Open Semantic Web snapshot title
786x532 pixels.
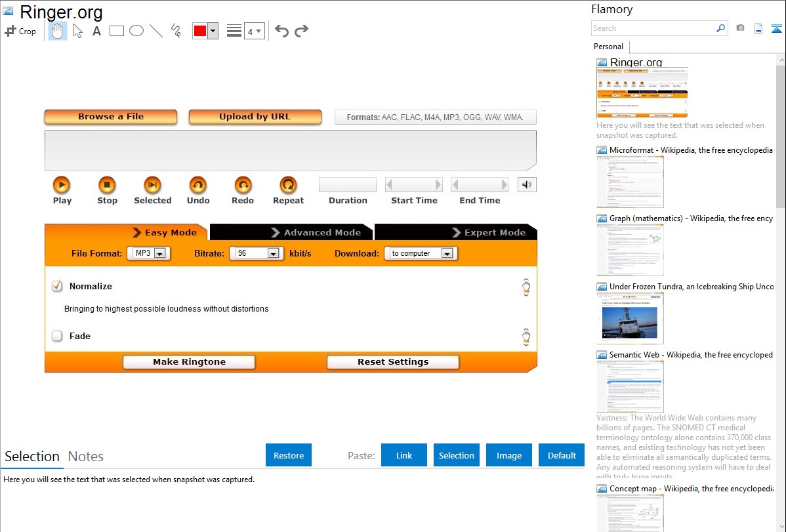[691, 354]
